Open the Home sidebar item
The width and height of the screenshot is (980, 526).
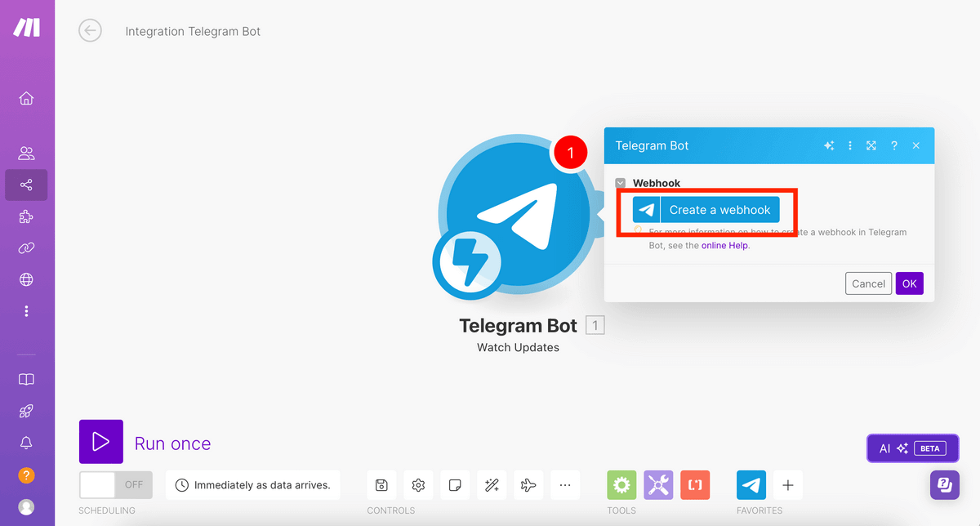(26, 99)
